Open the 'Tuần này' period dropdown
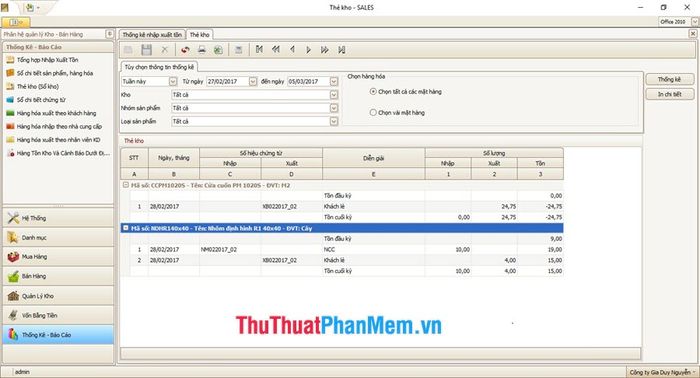The image size is (700, 378). tap(173, 81)
